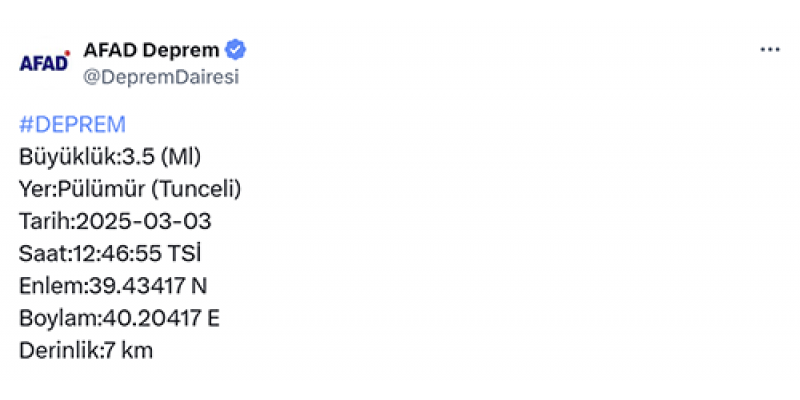Open the @DepremDairesi handle link
Screen dimensions: 800x400
click(x=160, y=78)
